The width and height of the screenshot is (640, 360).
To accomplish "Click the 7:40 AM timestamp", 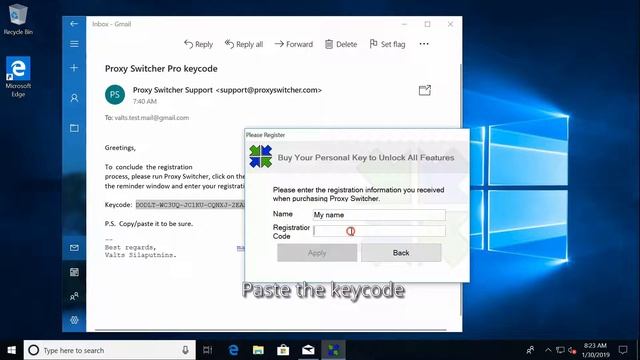I will point(144,101).
